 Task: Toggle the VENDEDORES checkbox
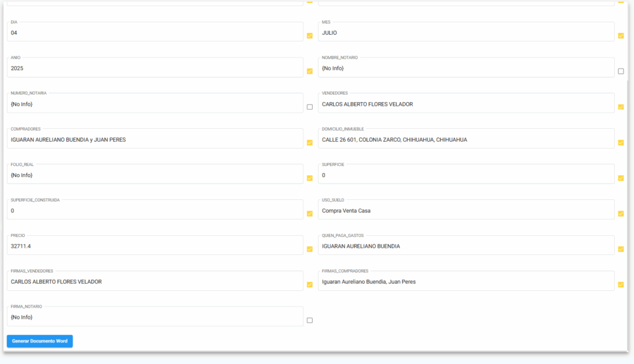tap(621, 107)
